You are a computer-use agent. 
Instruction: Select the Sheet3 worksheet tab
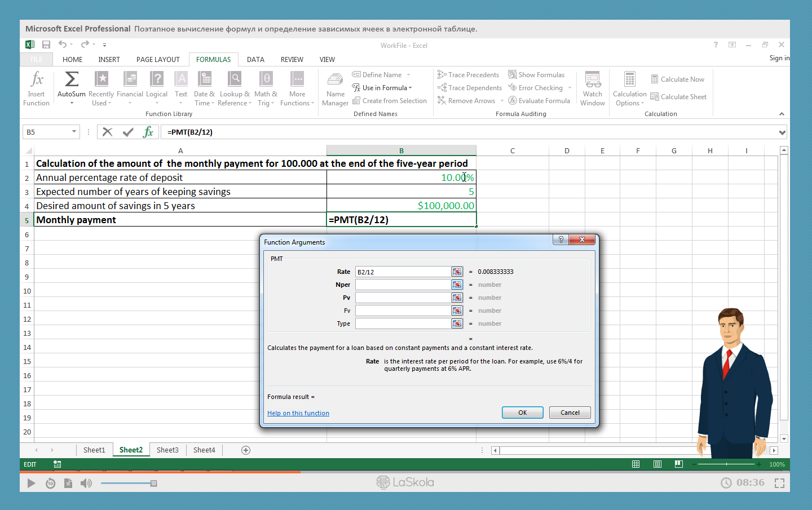pos(167,450)
